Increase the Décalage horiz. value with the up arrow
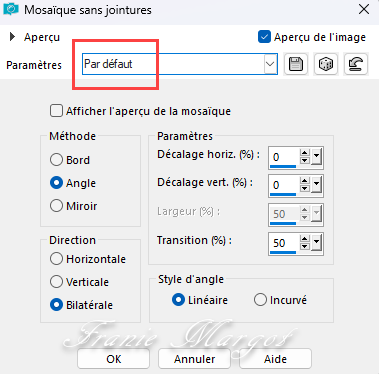The image size is (379, 374). click(x=305, y=153)
